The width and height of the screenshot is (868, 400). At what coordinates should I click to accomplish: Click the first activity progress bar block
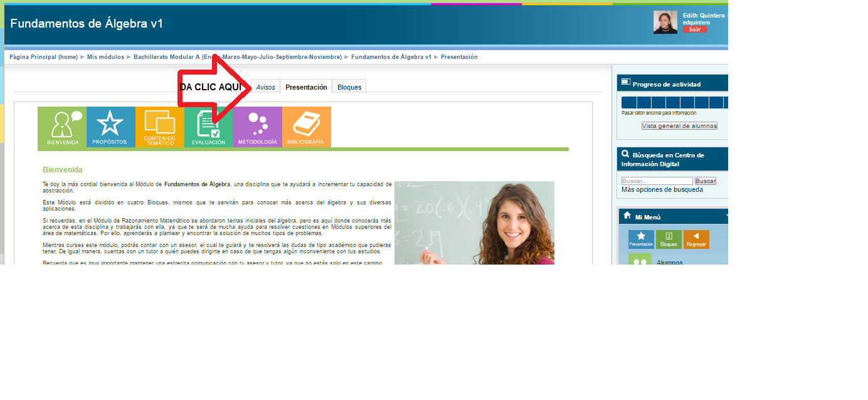click(628, 103)
